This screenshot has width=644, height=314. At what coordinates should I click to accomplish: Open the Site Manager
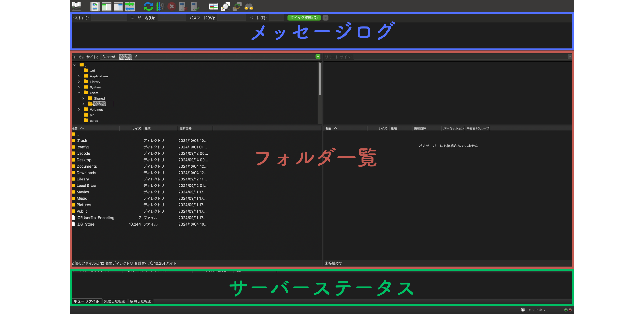tap(76, 6)
